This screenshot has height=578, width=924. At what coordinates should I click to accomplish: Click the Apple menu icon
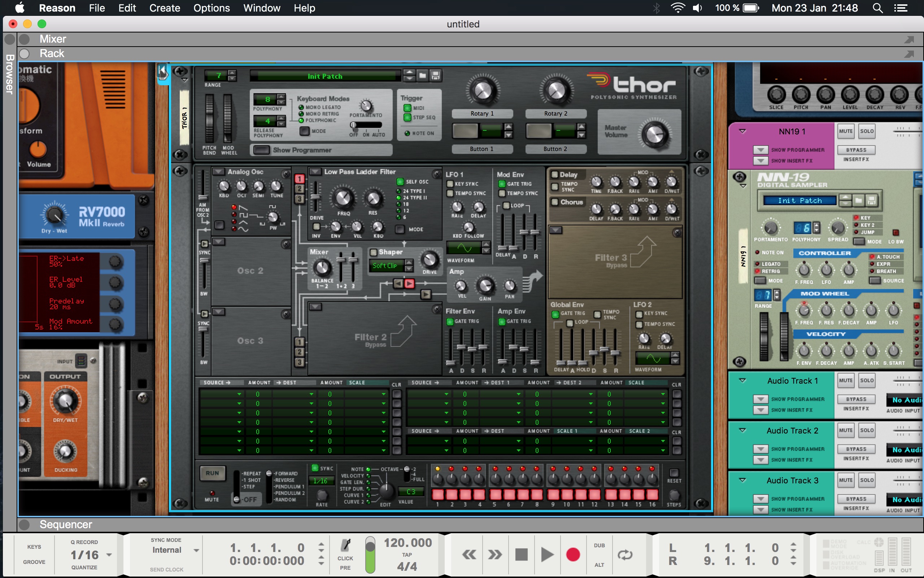20,8
